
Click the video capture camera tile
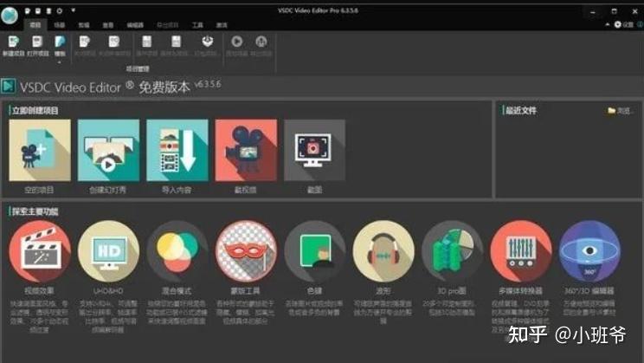(x=246, y=150)
